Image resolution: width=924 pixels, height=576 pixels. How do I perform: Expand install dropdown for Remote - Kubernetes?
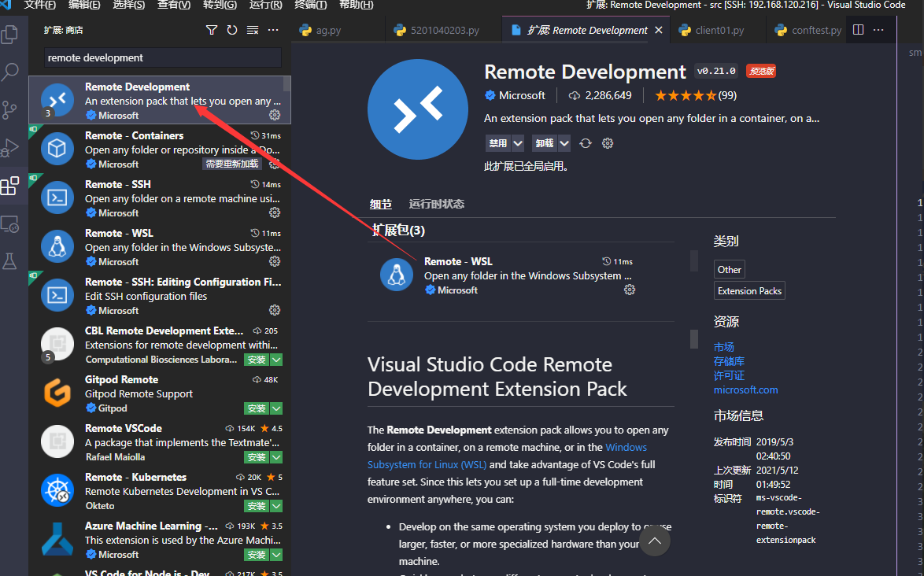point(276,506)
